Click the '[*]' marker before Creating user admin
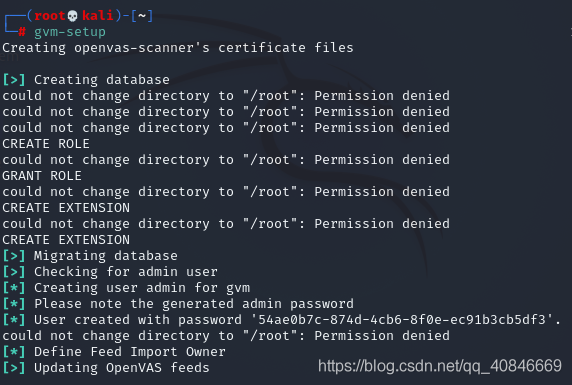Viewport: 572px width, 385px height. point(14,288)
